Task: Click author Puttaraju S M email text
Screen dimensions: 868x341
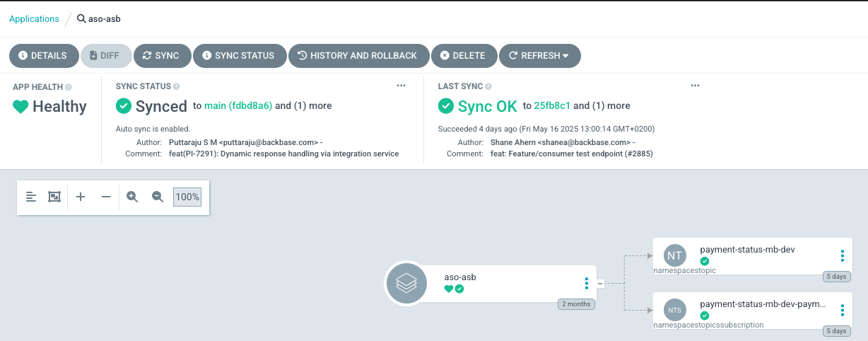Action: (x=245, y=142)
